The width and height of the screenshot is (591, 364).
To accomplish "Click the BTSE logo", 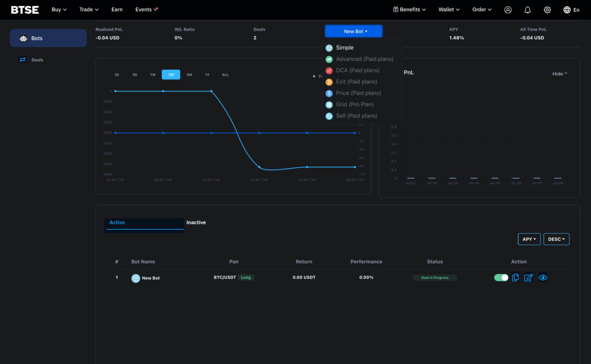I will [25, 10].
